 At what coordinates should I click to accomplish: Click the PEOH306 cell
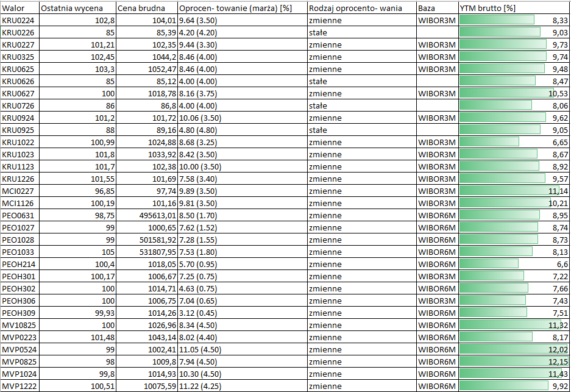[x=20, y=301]
